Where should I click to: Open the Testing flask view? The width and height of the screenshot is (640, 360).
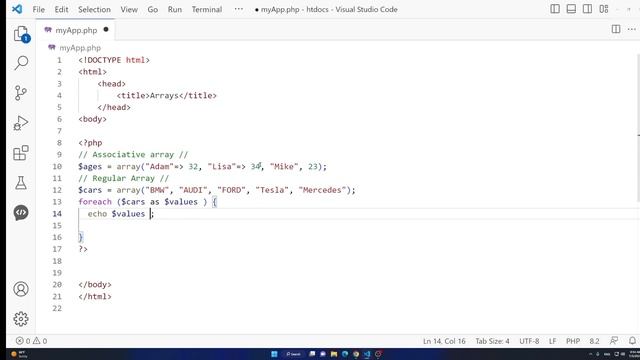point(21,183)
